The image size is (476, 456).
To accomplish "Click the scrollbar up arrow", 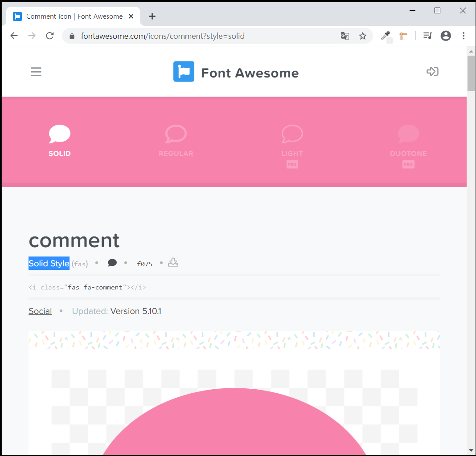I will click(x=471, y=51).
